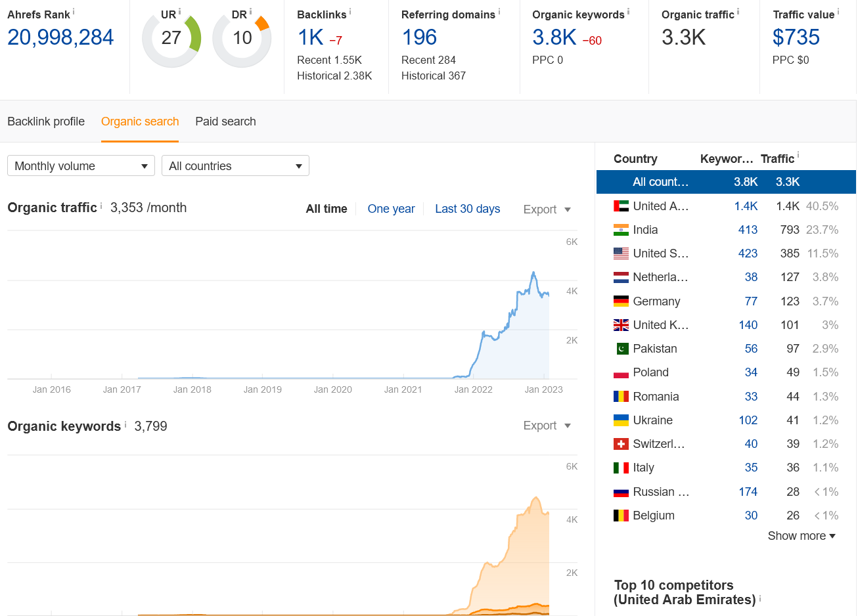Click info icon beside Backlinks heading
Screen dimensions: 858x616
[x=350, y=12]
